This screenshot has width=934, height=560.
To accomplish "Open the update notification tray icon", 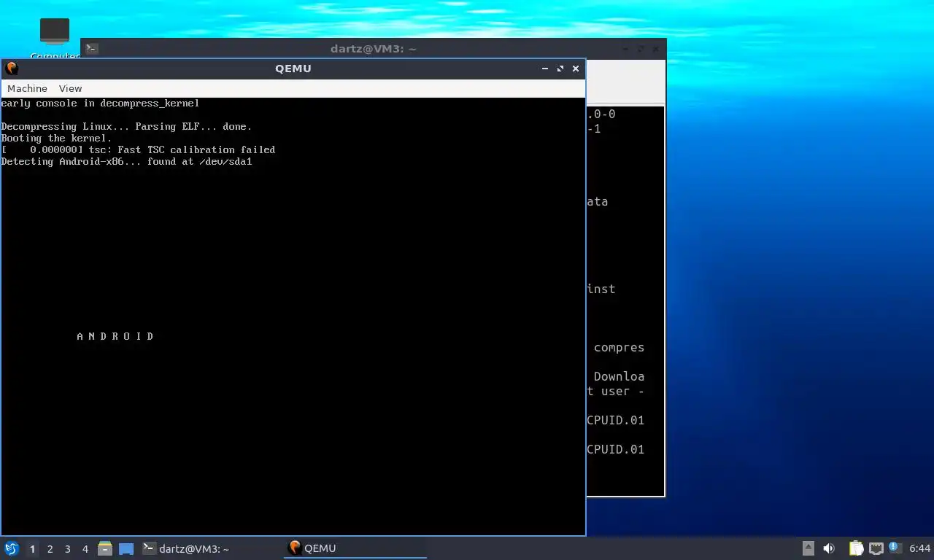I will tap(895, 547).
